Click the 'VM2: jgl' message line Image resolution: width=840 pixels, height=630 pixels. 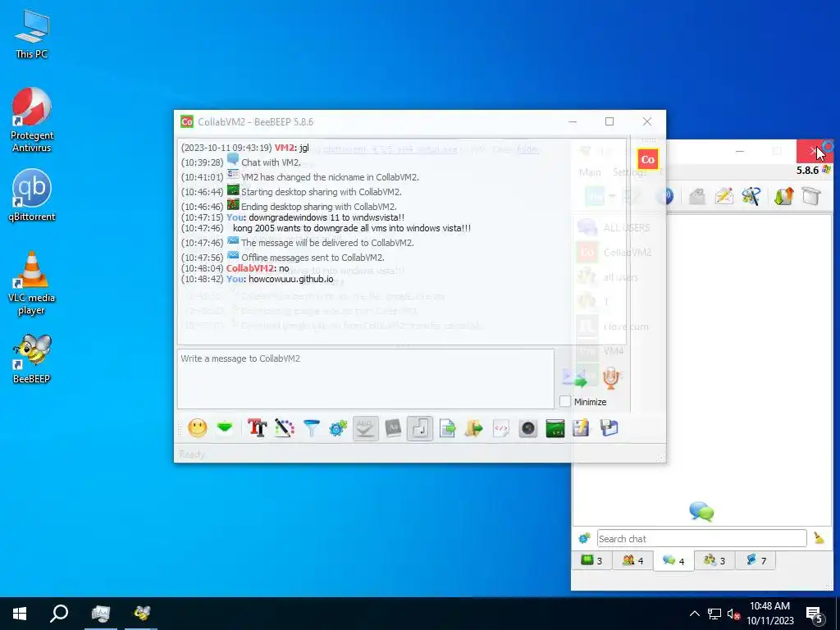244,148
